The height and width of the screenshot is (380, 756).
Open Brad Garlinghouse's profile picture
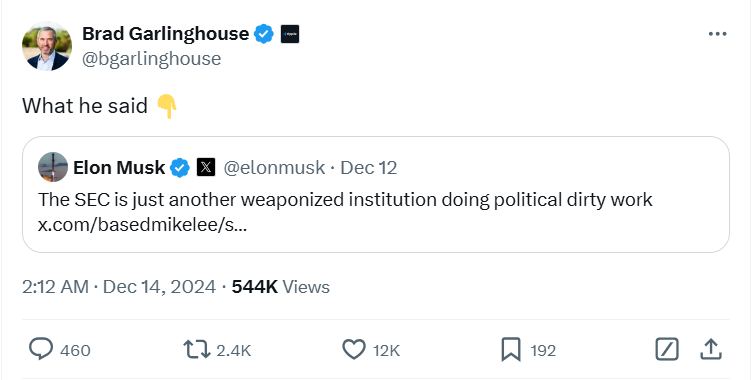[47, 46]
